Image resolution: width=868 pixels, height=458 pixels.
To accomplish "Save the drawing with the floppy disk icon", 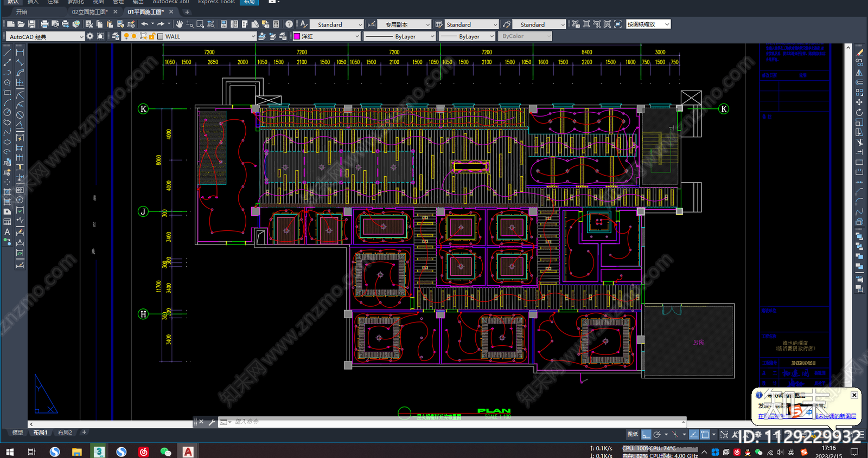I will [31, 24].
